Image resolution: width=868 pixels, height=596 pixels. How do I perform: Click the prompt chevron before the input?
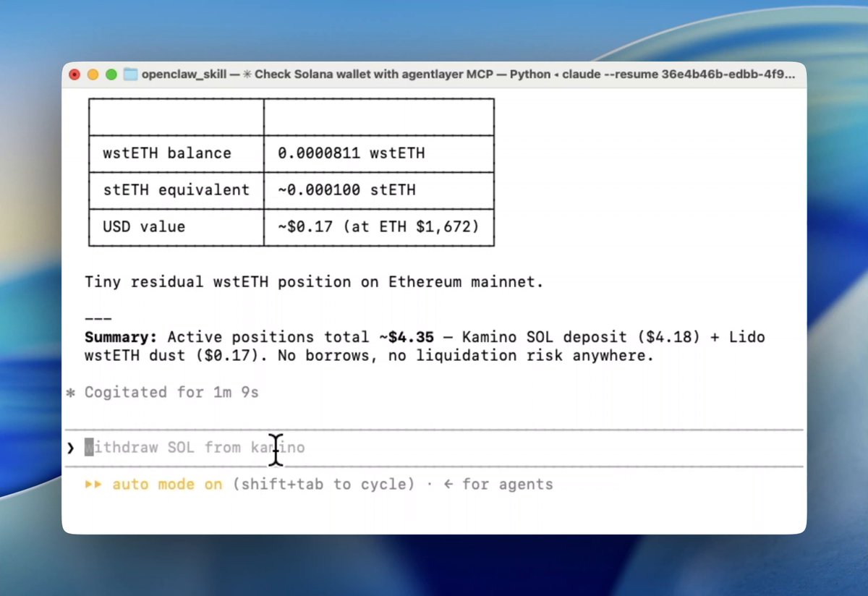tap(70, 448)
